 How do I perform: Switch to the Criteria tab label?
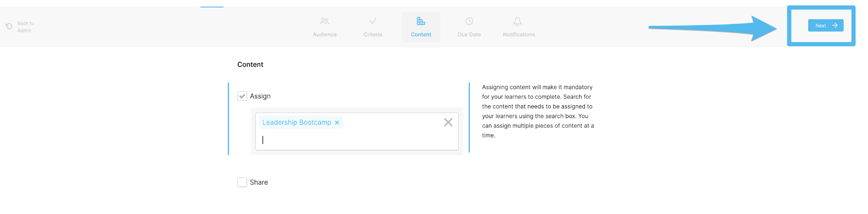coord(373,35)
